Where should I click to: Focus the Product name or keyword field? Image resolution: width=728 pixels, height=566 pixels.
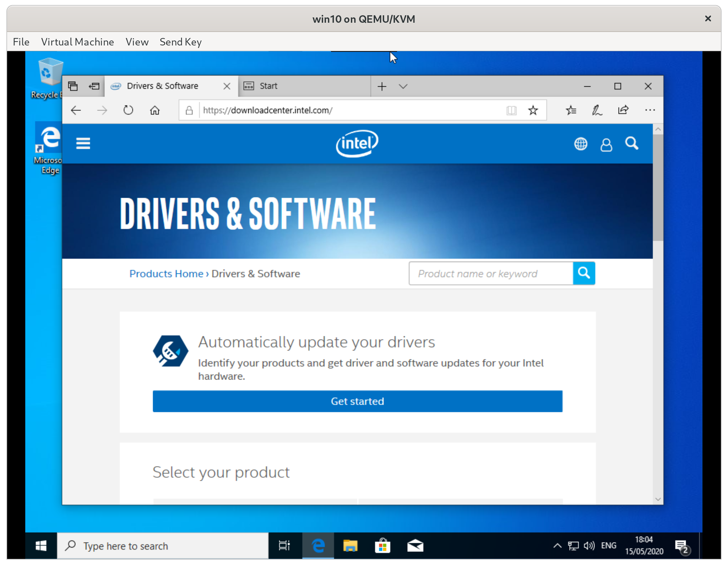pos(491,273)
